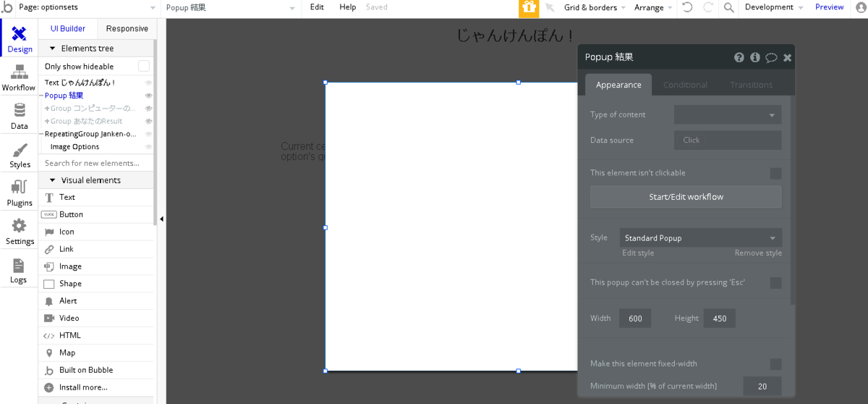868x404 pixels.
Task: Toggle visibility eye for RepeatingGroup Janken
Action: (148, 134)
